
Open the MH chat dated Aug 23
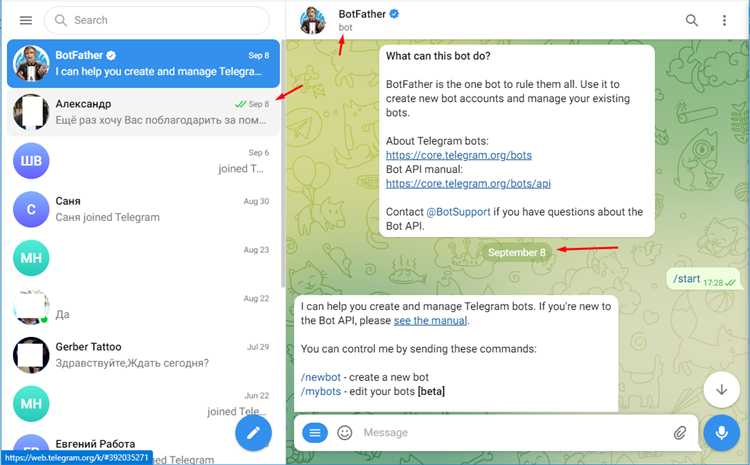143,258
